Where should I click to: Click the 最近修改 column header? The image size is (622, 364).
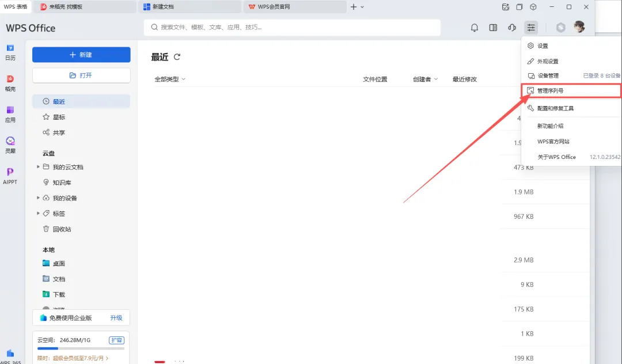[465, 79]
